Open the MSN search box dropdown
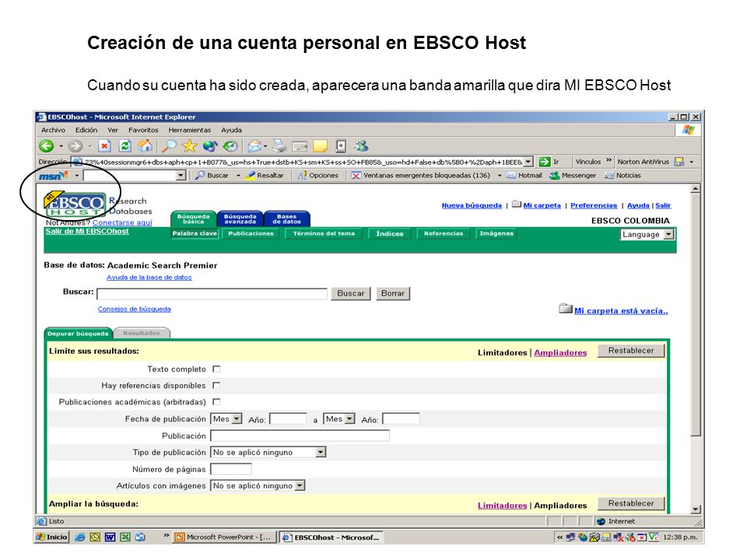The image size is (747, 560). tap(181, 176)
